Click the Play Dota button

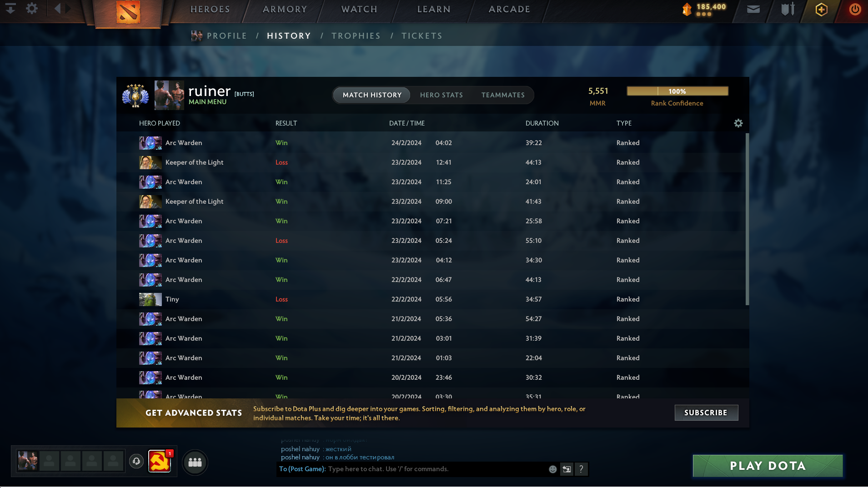[x=768, y=466]
